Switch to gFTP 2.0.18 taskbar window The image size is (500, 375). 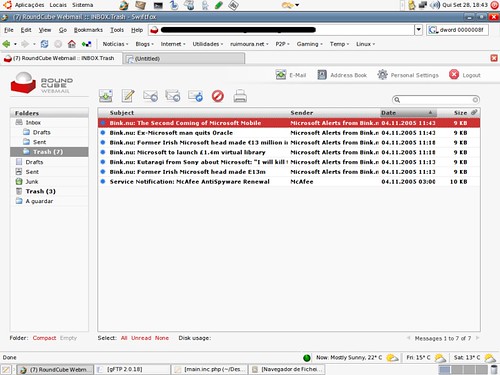(132, 369)
